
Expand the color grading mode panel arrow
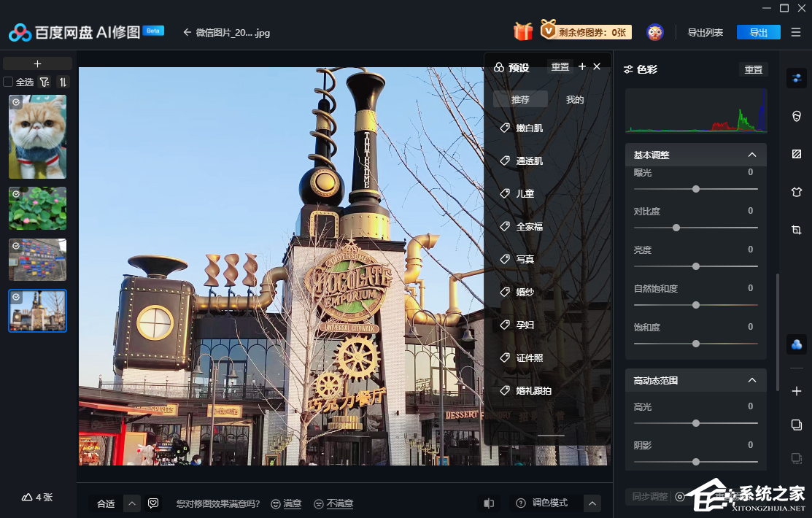click(592, 503)
